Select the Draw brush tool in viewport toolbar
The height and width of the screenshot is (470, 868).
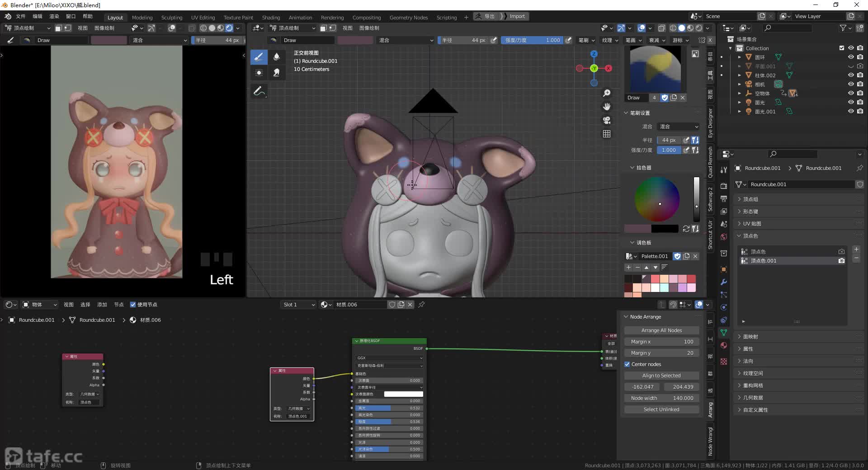(x=259, y=57)
